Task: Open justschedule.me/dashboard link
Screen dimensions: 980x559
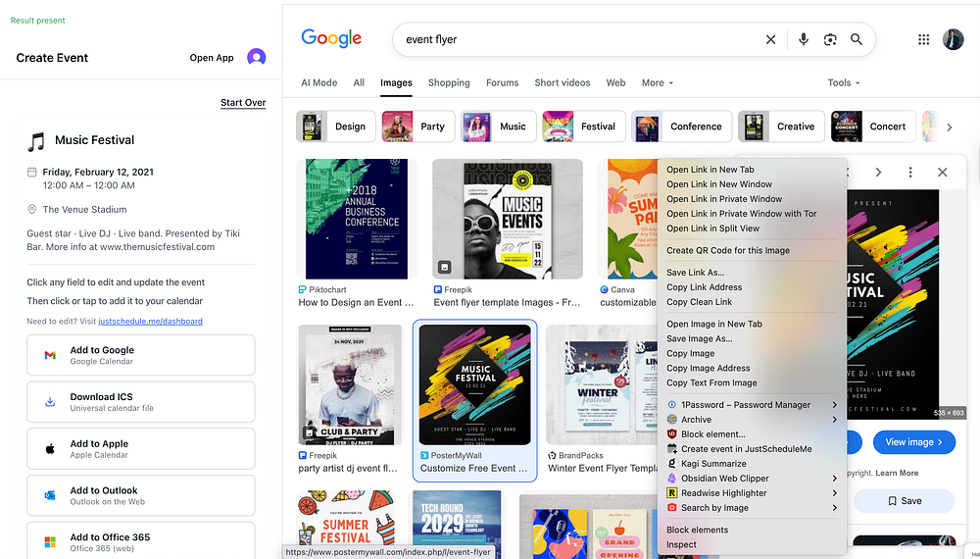Action: click(x=150, y=321)
